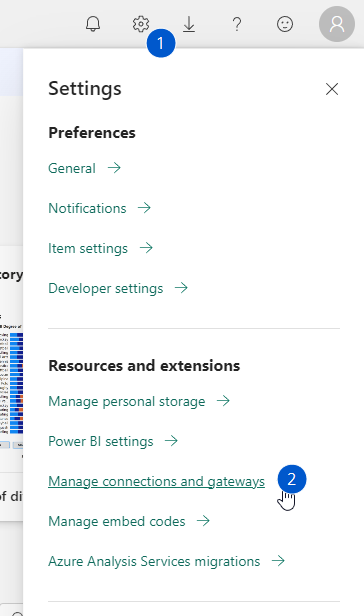Open the help question mark icon
Screen dimensions: 364x616
point(237,24)
